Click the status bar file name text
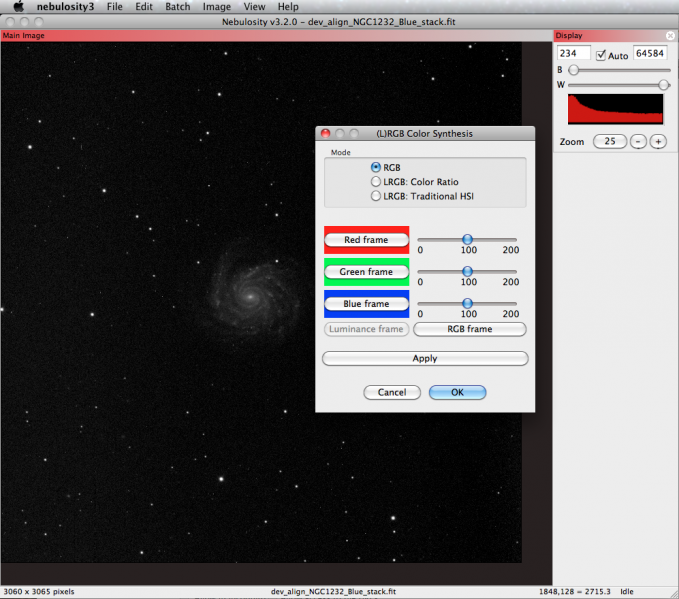The image size is (679, 599). (333, 591)
